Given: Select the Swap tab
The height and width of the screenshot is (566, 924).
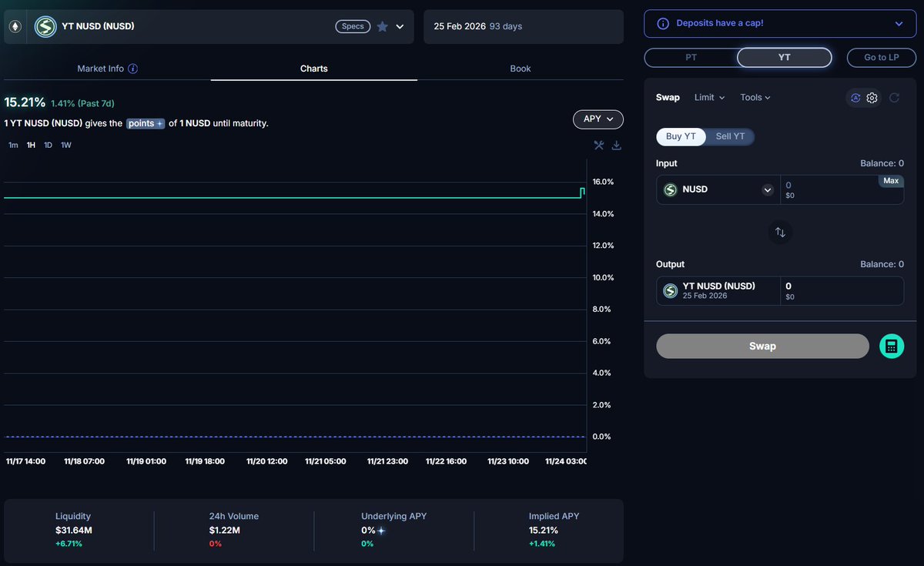Looking at the screenshot, I should [668, 98].
